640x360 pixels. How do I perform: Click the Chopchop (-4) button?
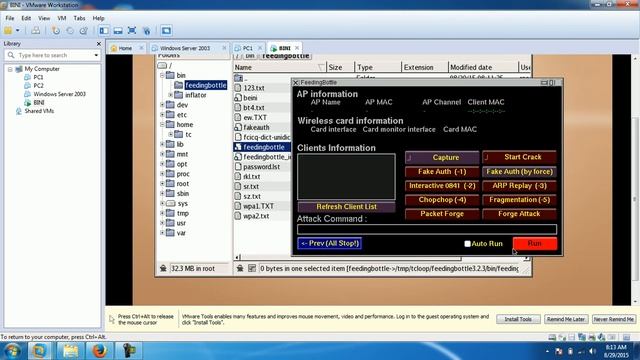click(442, 200)
